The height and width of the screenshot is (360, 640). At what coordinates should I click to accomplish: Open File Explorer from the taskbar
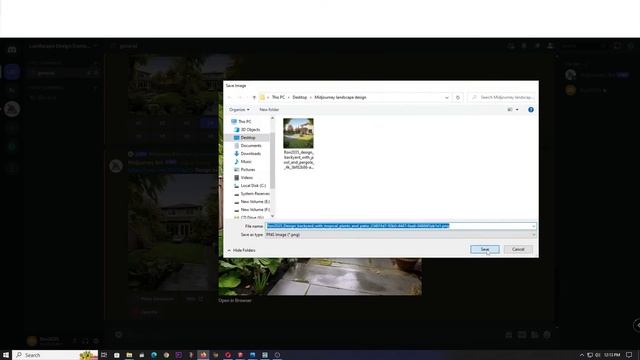click(x=129, y=355)
